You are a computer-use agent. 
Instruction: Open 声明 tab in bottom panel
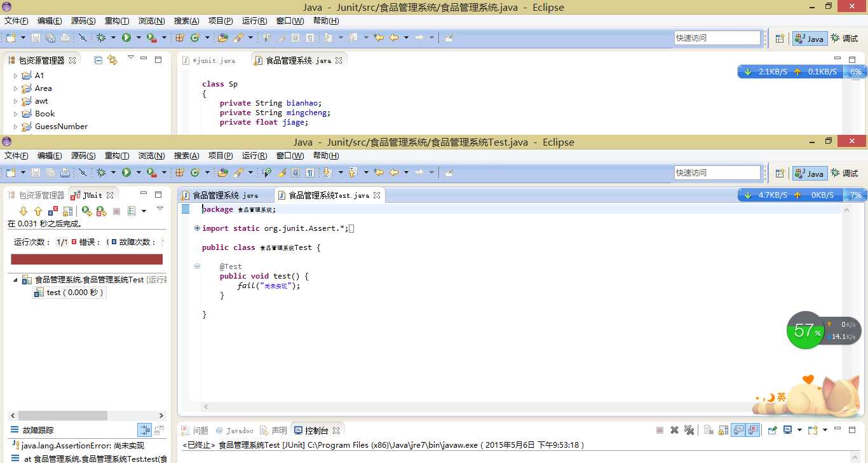(x=274, y=431)
